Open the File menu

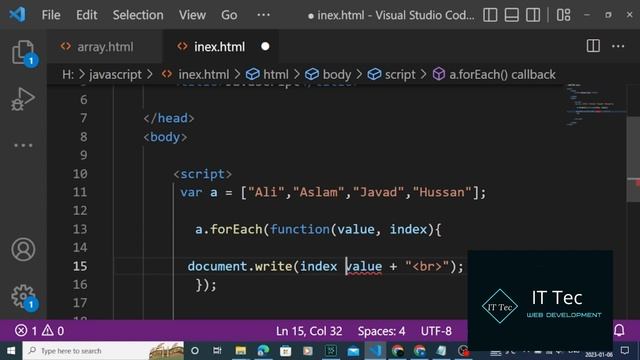coord(51,15)
